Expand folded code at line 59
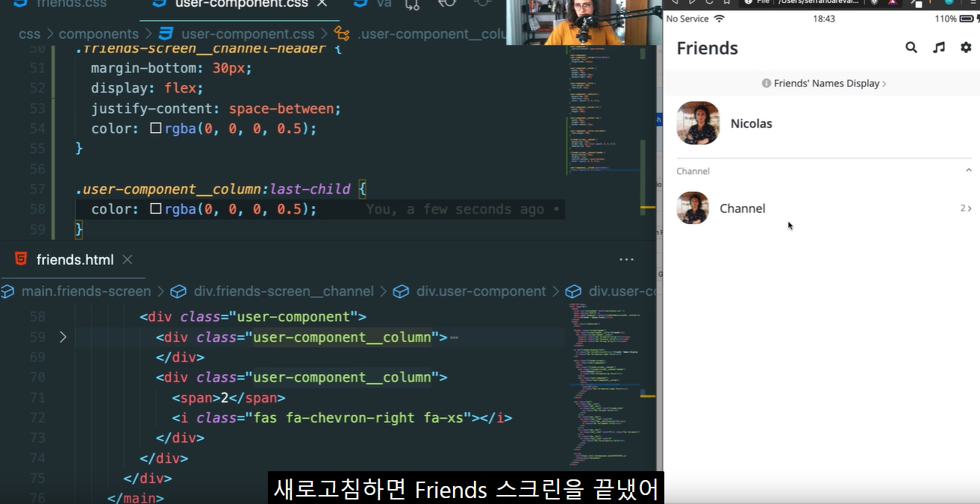 pos(63,337)
